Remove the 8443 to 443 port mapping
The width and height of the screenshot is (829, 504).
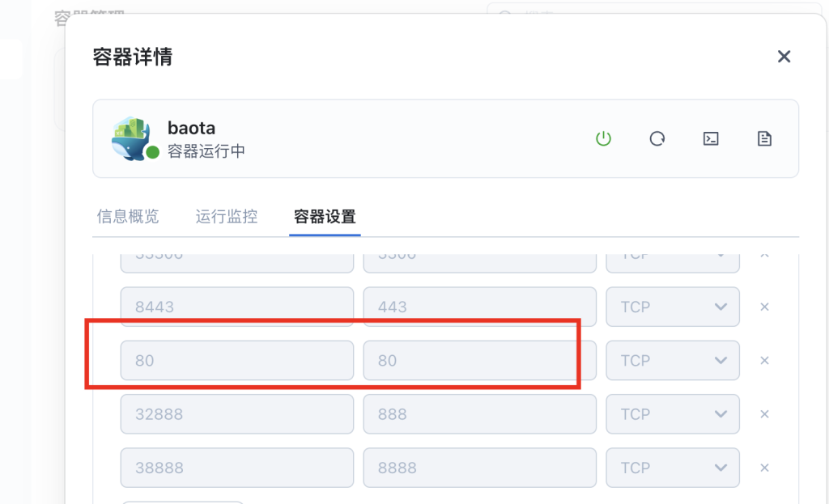[764, 307]
